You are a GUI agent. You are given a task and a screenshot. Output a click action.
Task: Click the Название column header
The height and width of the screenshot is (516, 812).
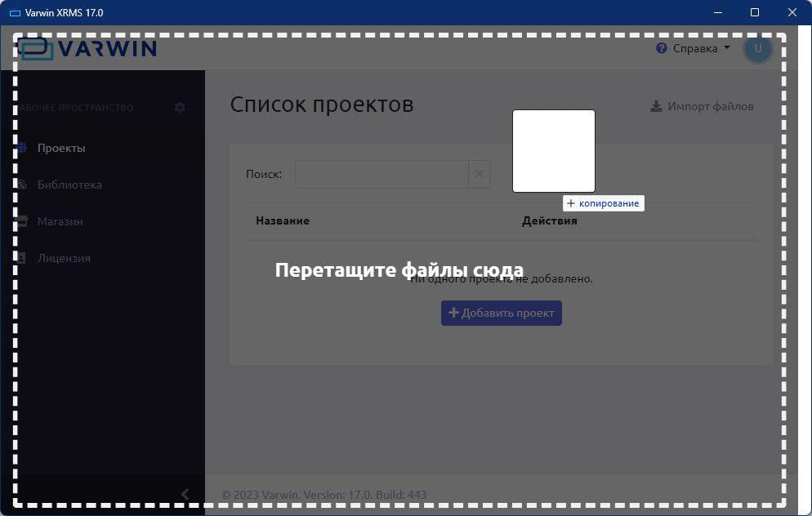click(283, 220)
